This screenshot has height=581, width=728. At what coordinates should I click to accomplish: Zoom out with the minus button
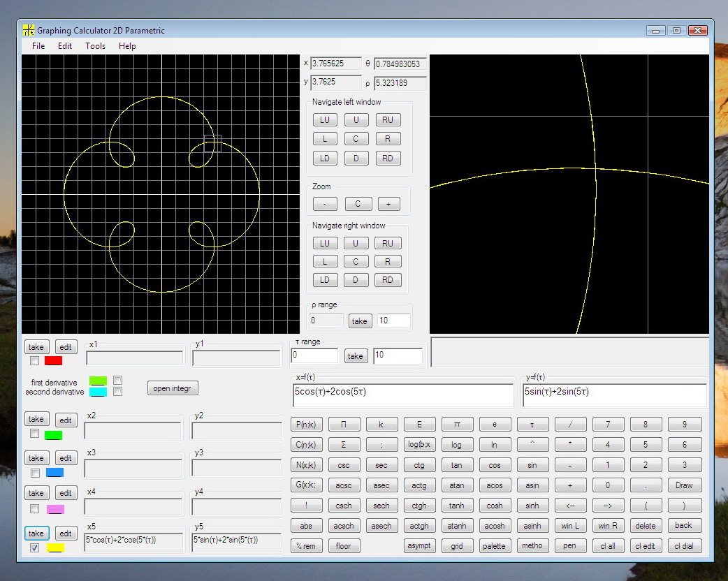pos(325,204)
